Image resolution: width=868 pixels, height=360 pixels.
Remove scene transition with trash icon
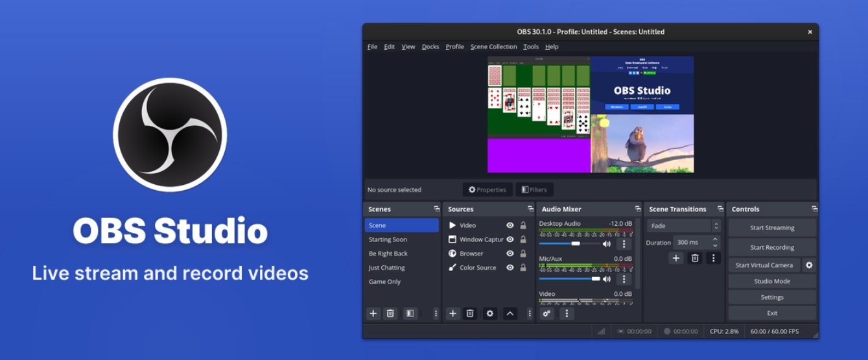point(695,258)
